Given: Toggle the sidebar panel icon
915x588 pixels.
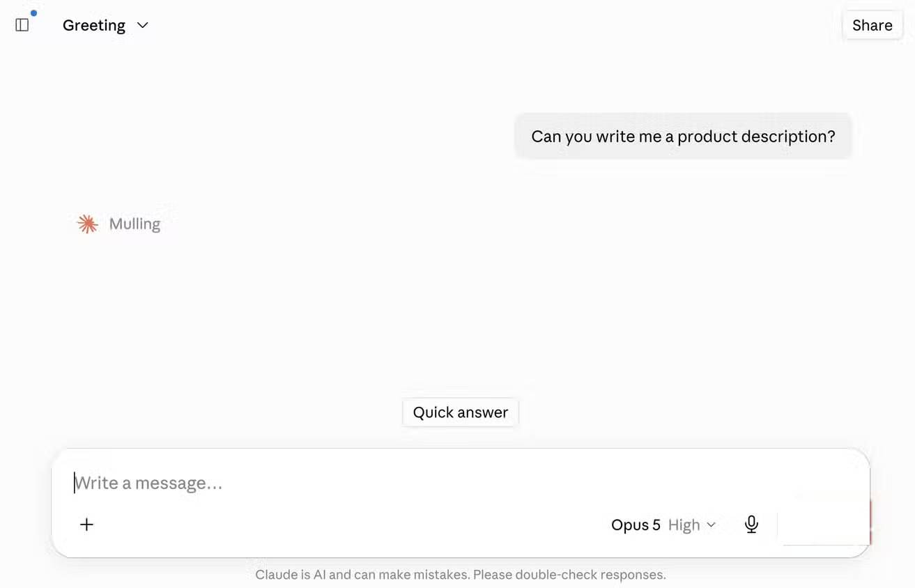Looking at the screenshot, I should pyautogui.click(x=22, y=25).
